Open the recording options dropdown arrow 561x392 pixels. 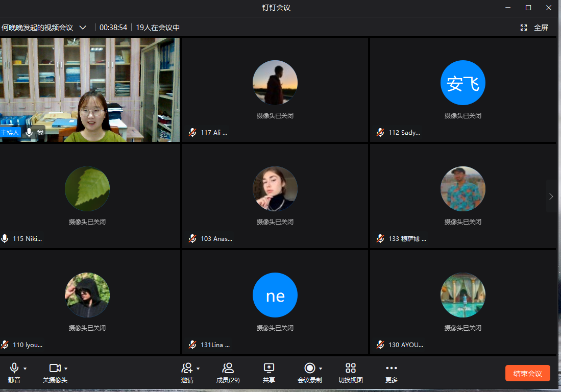(x=321, y=369)
